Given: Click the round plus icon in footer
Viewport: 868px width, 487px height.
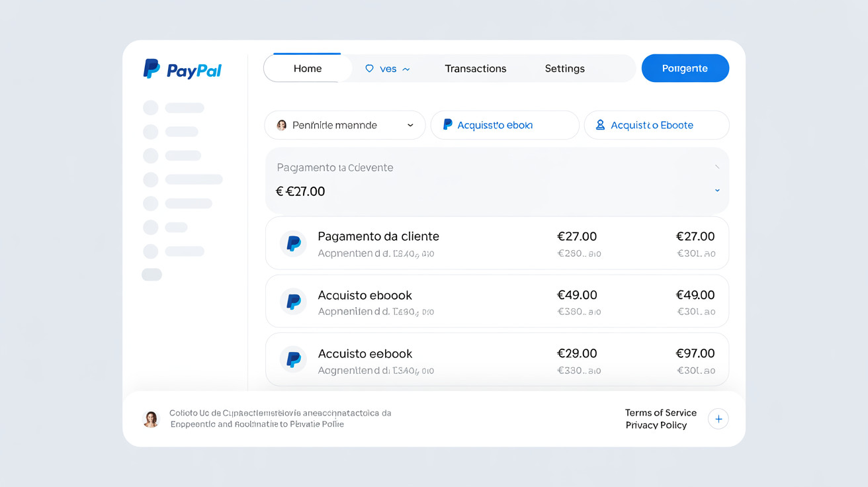Looking at the screenshot, I should coord(718,419).
